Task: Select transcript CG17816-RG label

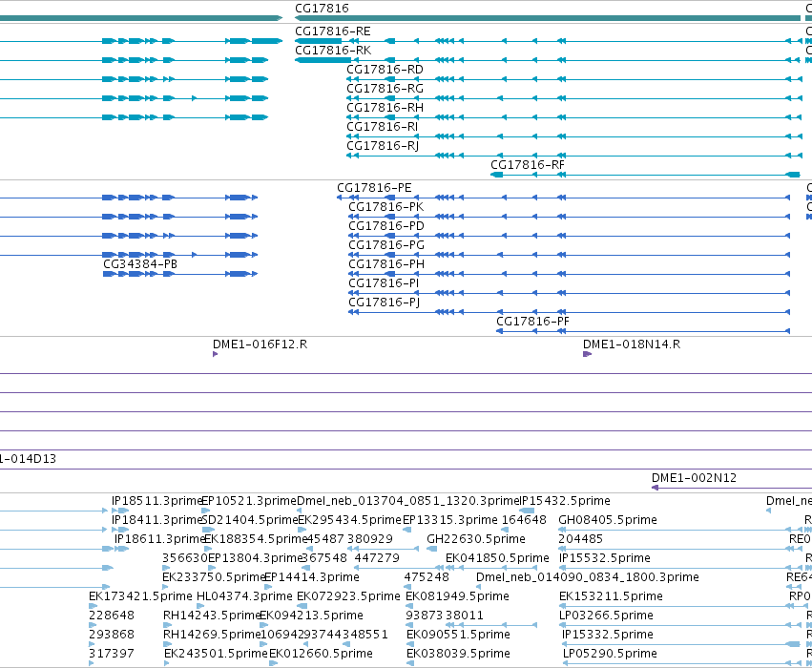Action: [385, 89]
